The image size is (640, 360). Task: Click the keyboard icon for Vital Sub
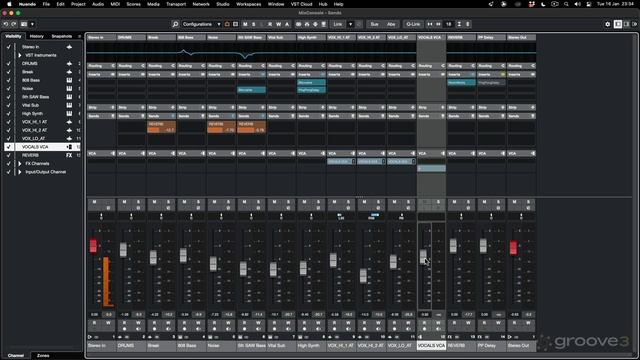pyautogui.click(x=69, y=105)
